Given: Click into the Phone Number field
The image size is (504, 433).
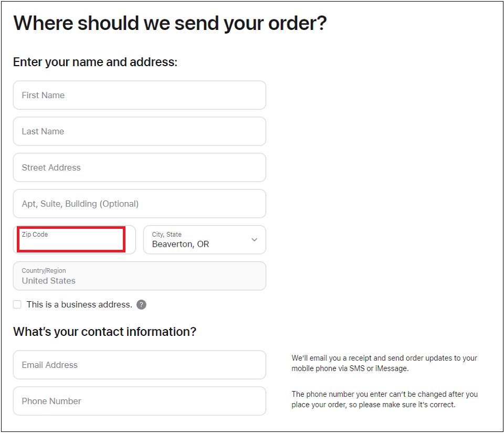Looking at the screenshot, I should pos(139,401).
